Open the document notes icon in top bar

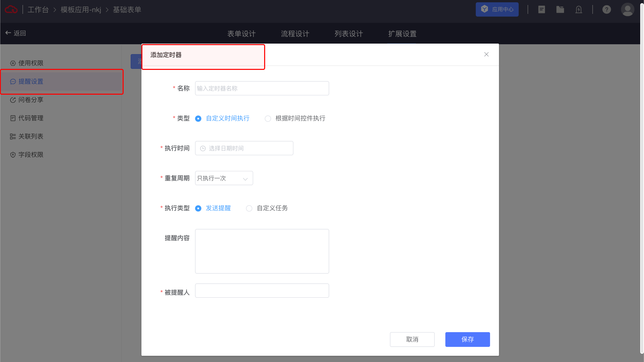(542, 10)
